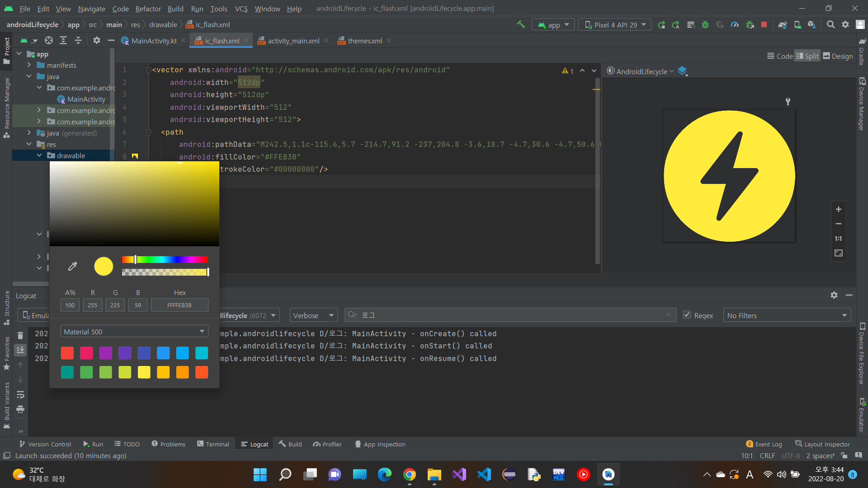Click the red Stop app icon
Image resolution: width=868 pixels, height=488 pixels.
pyautogui.click(x=764, y=25)
